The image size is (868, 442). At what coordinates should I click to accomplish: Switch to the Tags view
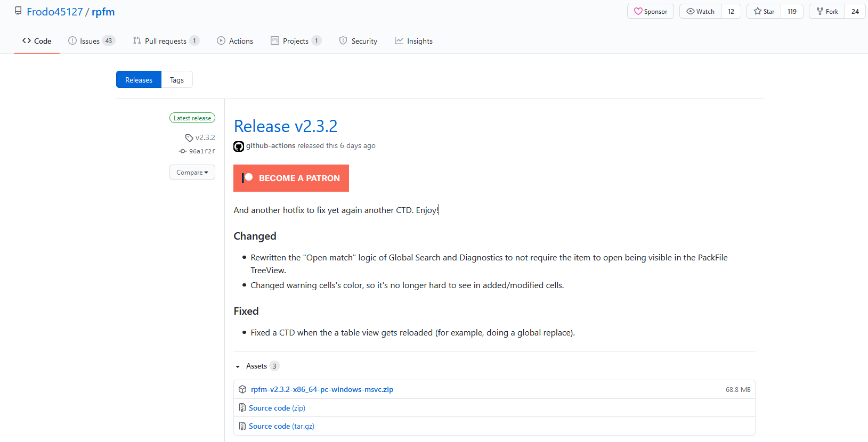tap(177, 80)
